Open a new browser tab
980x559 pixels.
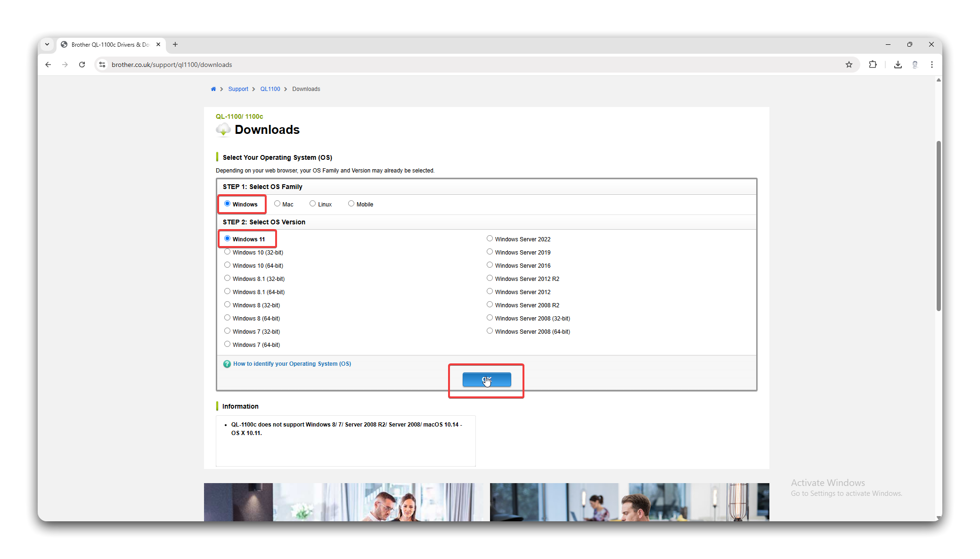(x=175, y=44)
